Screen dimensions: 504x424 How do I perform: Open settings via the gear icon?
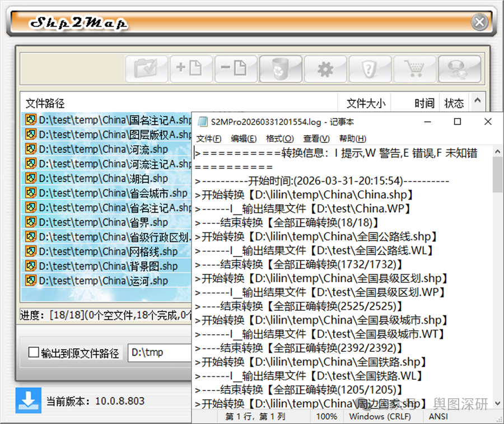325,68
